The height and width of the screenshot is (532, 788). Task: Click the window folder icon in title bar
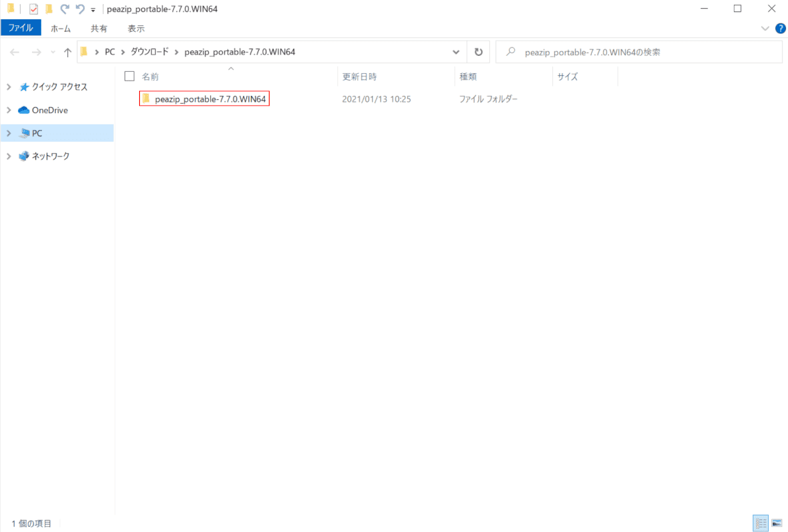11,9
